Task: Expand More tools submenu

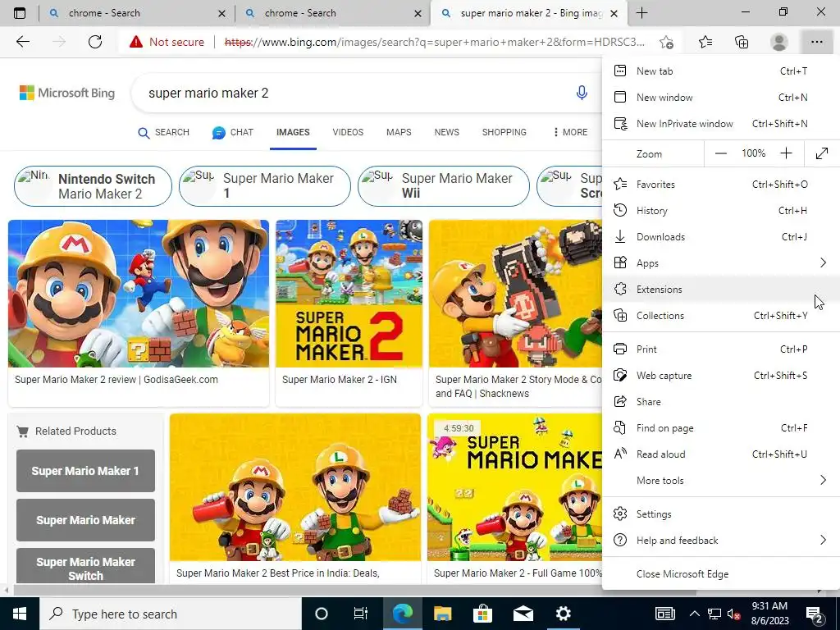Action: coord(823,481)
